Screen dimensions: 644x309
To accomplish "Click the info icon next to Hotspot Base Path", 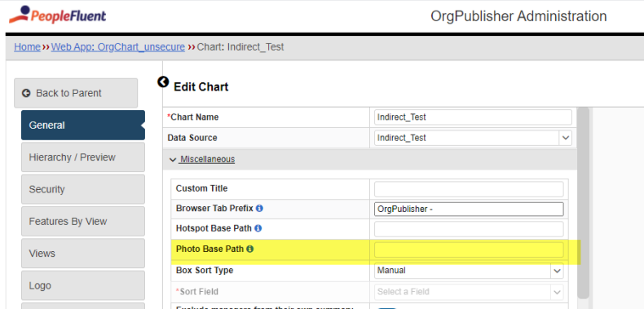I will [x=258, y=228].
